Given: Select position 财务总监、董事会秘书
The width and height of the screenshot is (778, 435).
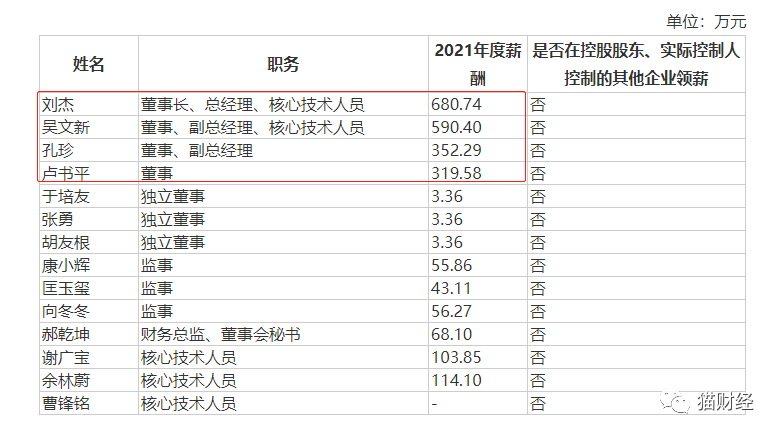Looking at the screenshot, I should coord(220,335).
